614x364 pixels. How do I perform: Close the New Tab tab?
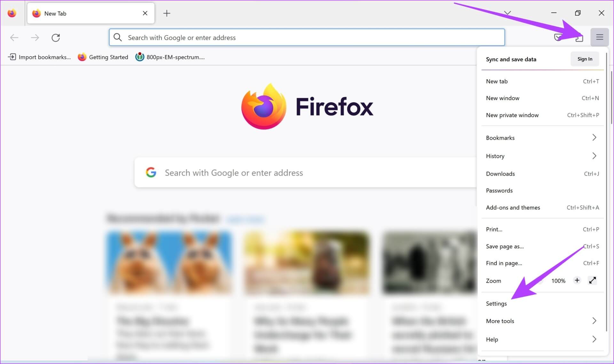(145, 13)
